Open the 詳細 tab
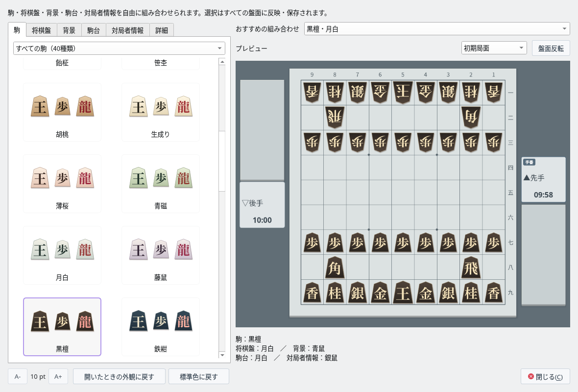 (x=162, y=30)
